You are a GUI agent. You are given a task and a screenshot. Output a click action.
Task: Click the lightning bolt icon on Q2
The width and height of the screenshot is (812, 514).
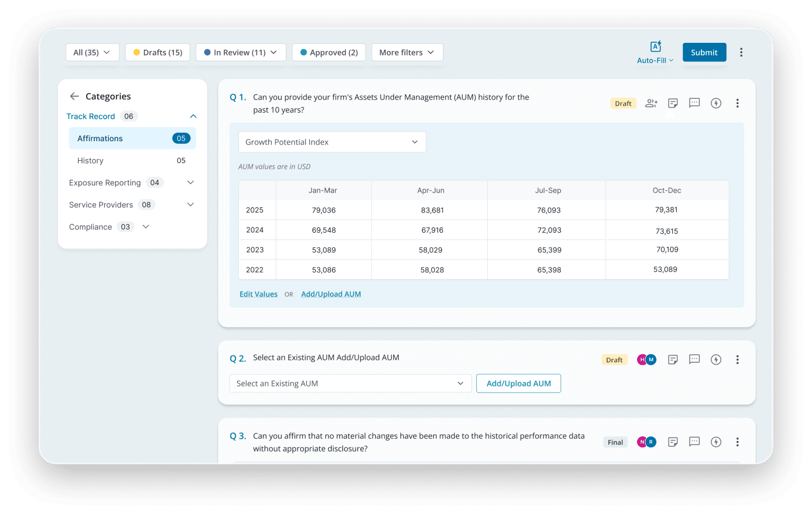716,360
